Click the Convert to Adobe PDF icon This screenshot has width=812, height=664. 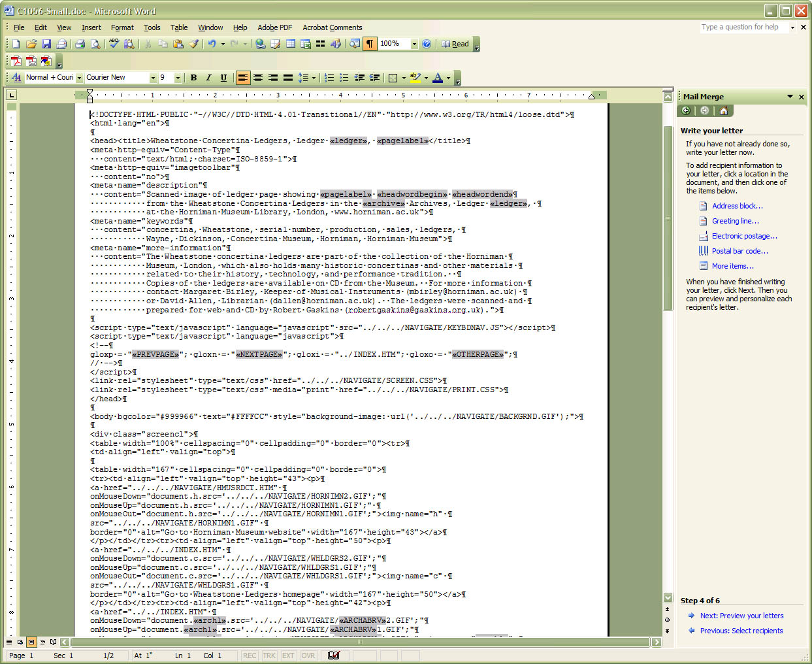[16, 61]
